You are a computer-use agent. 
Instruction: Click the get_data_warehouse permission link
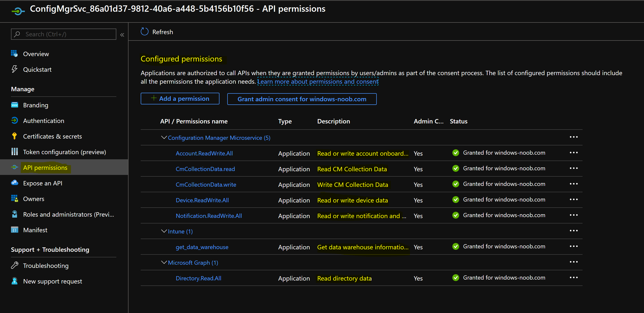pyautogui.click(x=202, y=247)
